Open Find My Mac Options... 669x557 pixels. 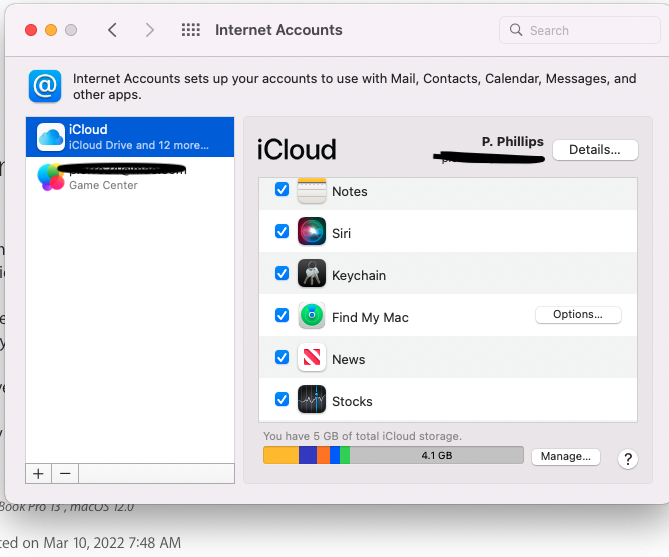coord(578,315)
